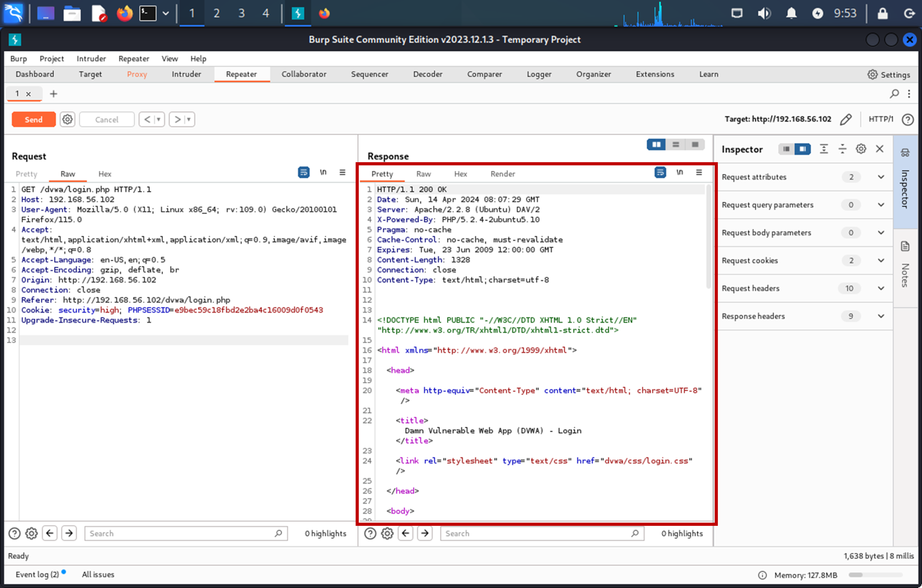Select the side-by-side layout view
Viewport: 922px width, 588px height.
[656, 145]
